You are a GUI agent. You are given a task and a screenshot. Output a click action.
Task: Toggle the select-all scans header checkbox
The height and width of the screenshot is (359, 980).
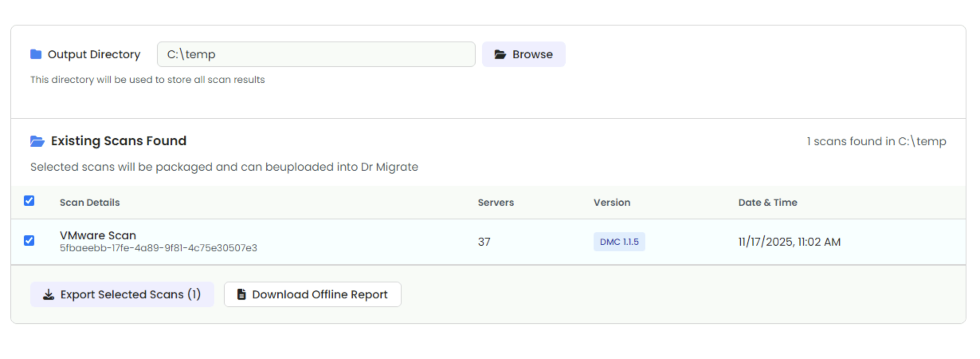click(x=29, y=201)
